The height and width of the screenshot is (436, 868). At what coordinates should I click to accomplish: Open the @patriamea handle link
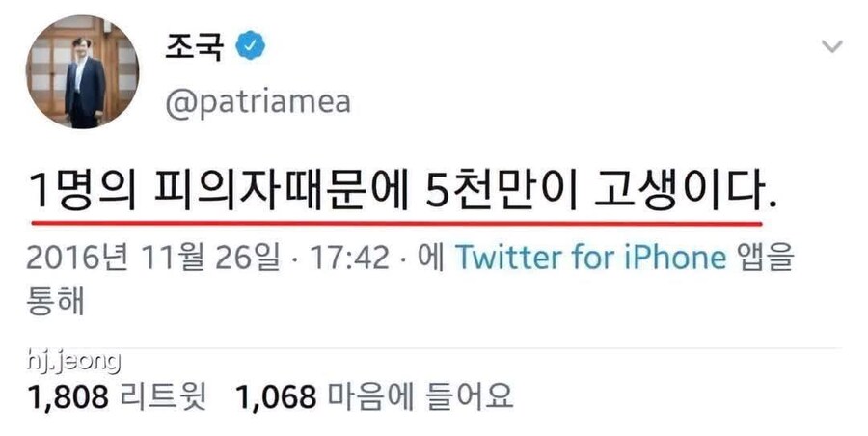[x=258, y=102]
